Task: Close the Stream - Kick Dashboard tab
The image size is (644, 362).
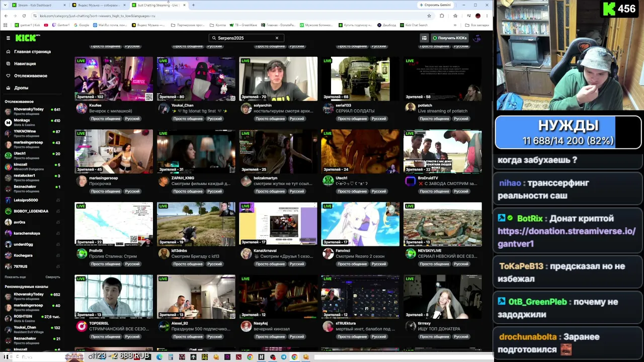Action: point(64,5)
